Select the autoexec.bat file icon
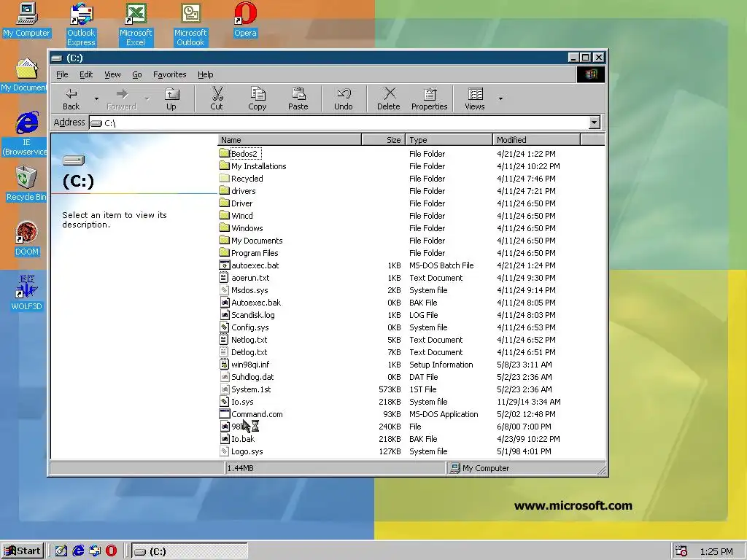The width and height of the screenshot is (747, 560). pyautogui.click(x=225, y=265)
